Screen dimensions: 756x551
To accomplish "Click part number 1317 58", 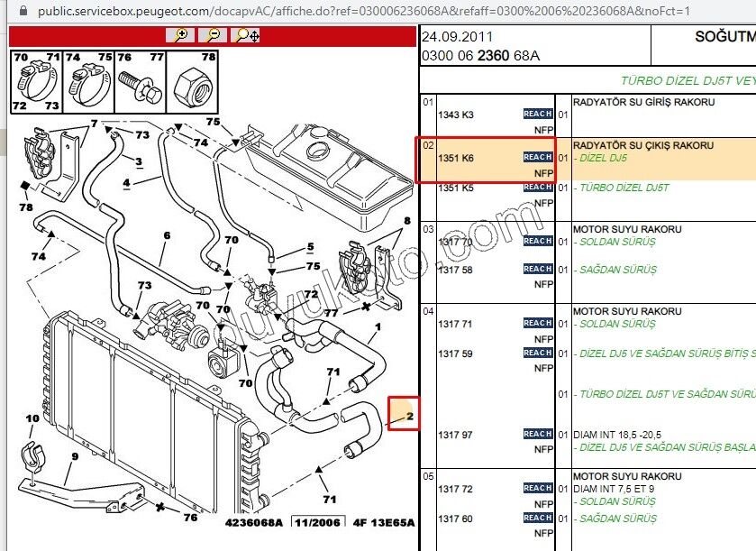I will pyautogui.click(x=455, y=270).
